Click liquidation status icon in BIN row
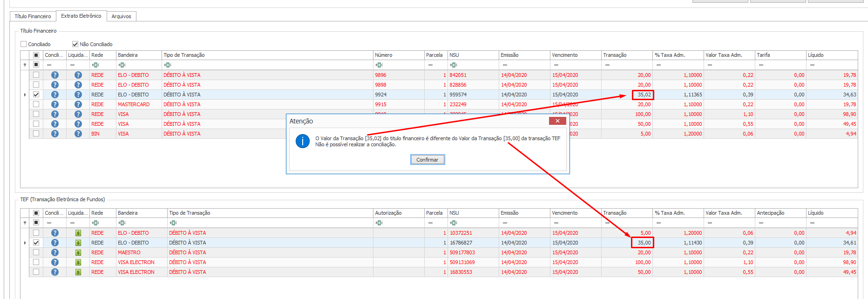This screenshot has width=868, height=299. (78, 134)
